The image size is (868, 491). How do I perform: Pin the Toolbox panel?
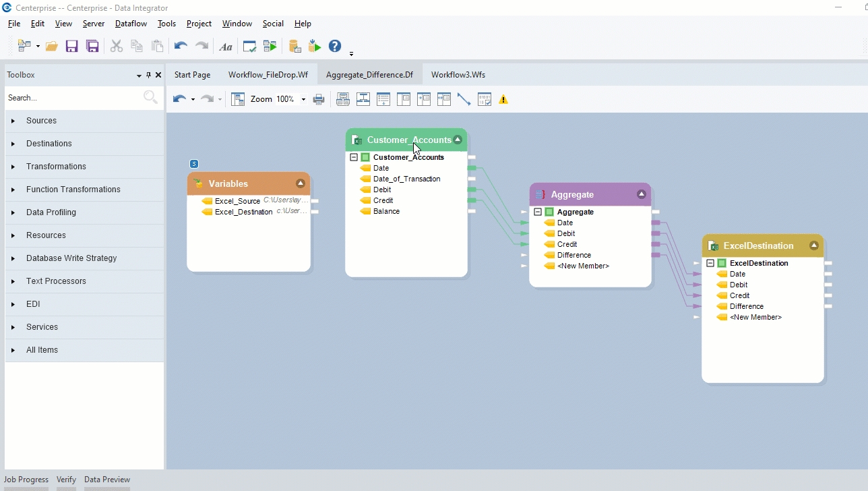pyautogui.click(x=149, y=75)
